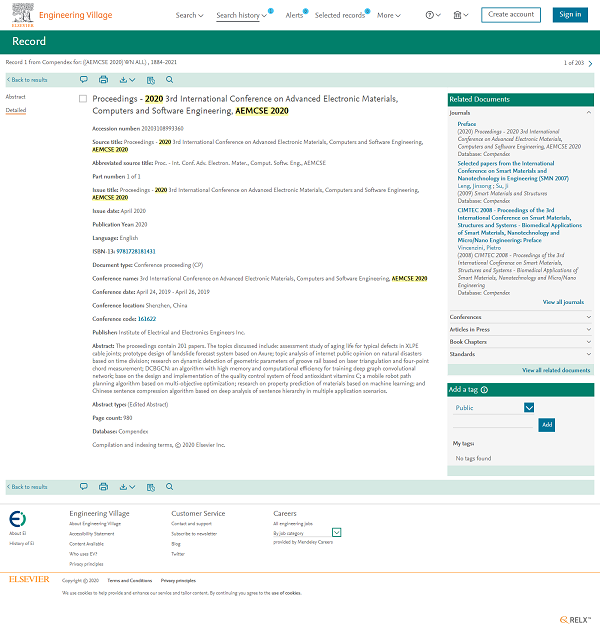Go back to results at top
The image size is (600, 626).
(x=28, y=79)
